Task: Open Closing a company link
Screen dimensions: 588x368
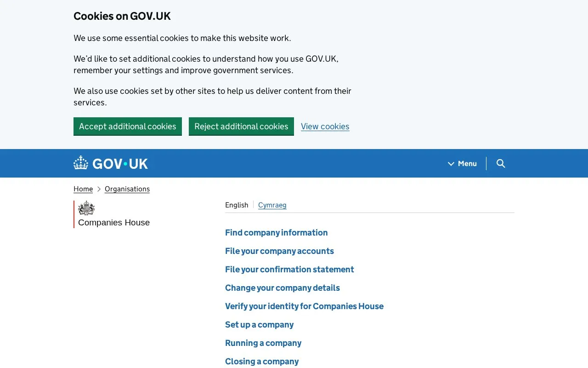Action: coord(262,362)
